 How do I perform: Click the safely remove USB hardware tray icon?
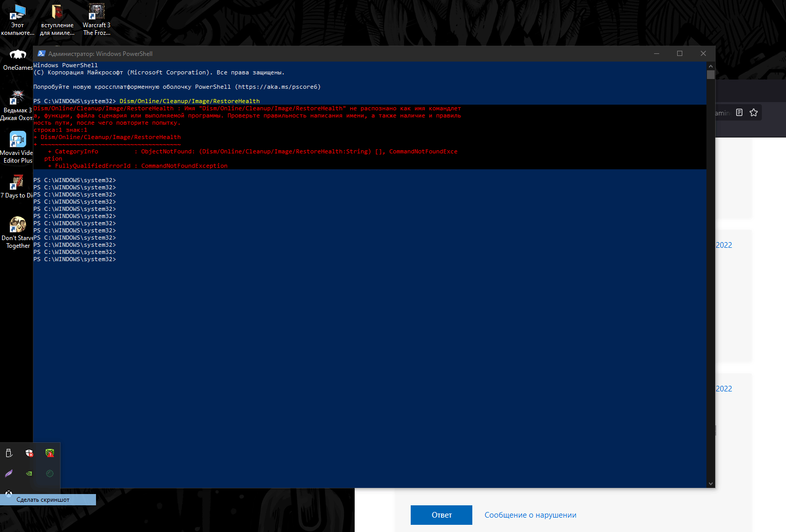click(9, 453)
